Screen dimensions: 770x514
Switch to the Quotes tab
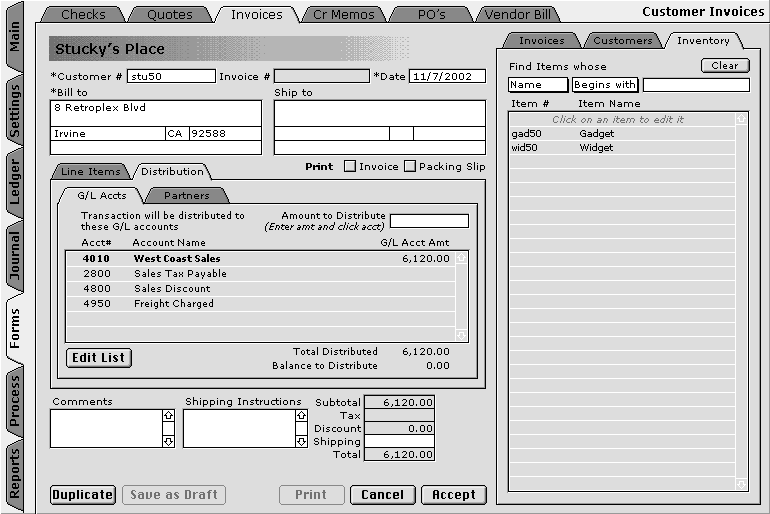click(170, 15)
